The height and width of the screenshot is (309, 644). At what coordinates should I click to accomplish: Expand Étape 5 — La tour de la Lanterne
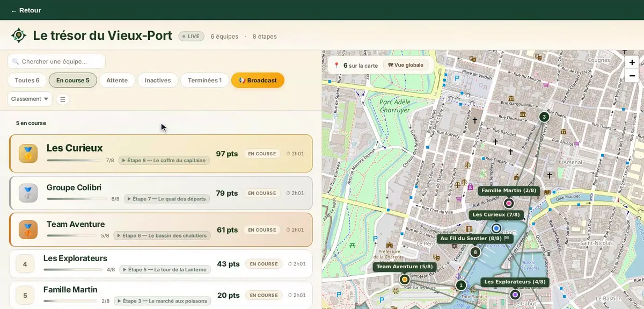[x=164, y=270]
